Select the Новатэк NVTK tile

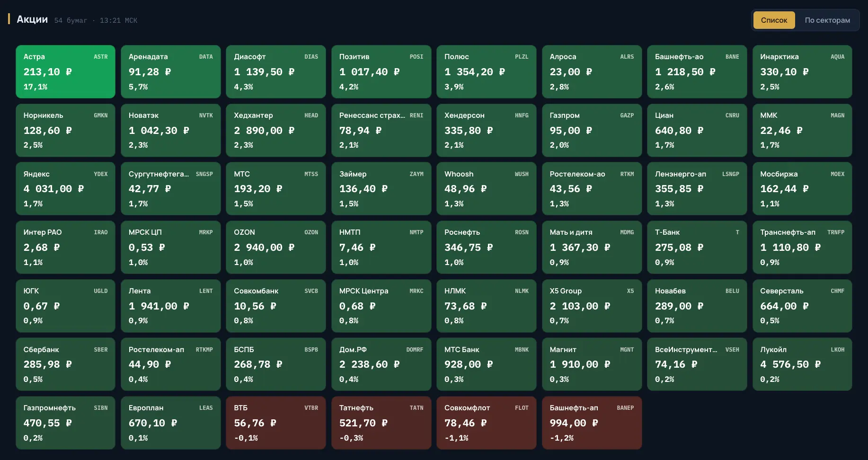point(171,130)
